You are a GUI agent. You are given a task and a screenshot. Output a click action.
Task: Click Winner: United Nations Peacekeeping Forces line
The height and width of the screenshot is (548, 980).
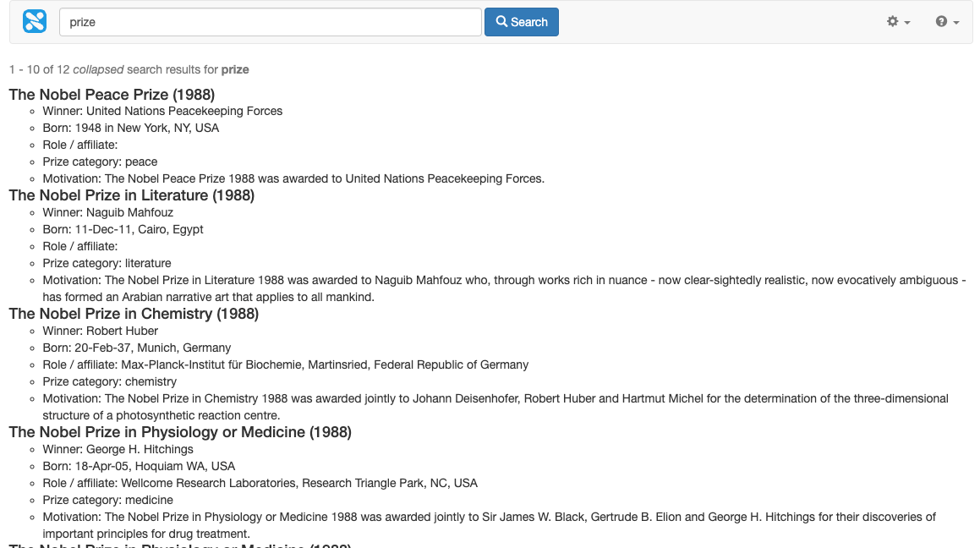[162, 111]
